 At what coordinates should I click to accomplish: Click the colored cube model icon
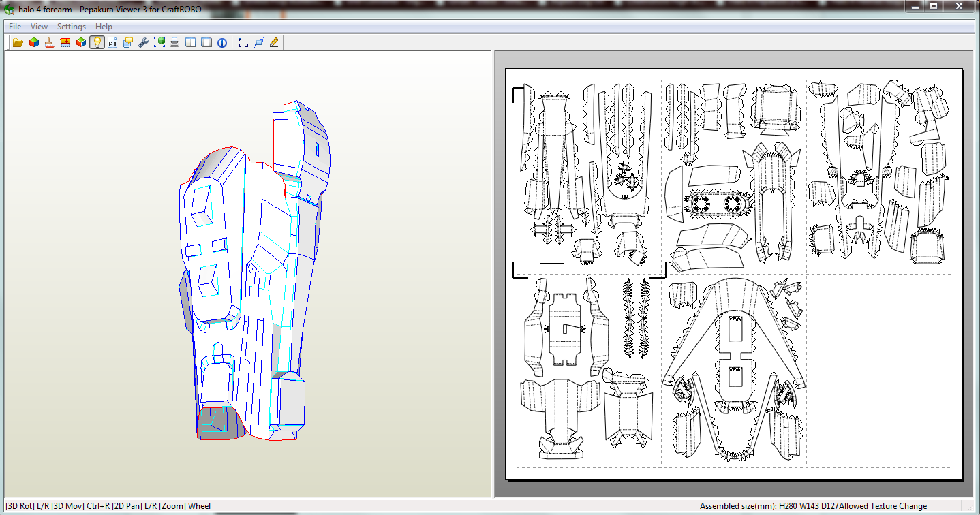(x=33, y=42)
